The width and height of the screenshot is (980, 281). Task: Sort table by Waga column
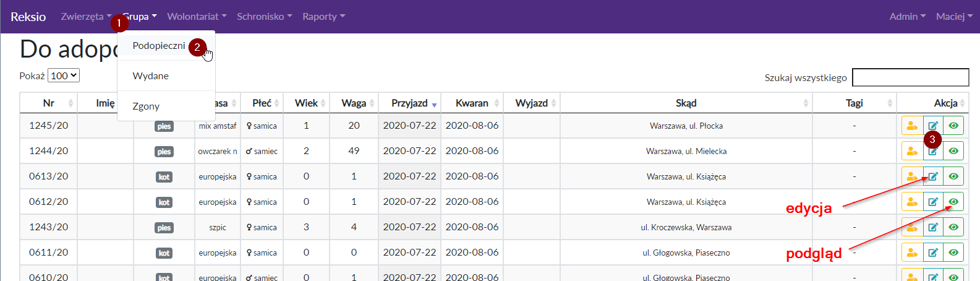pos(354,103)
